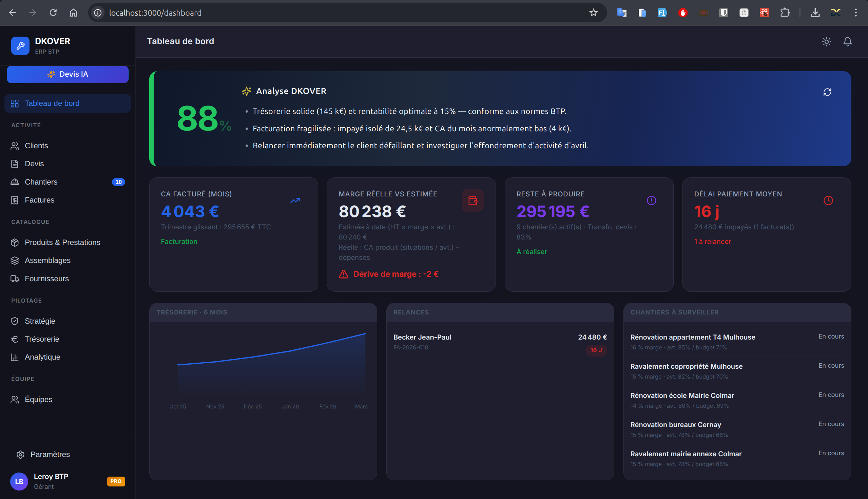Open Fournisseurs from the sidebar
This screenshot has height=499, width=868.
pyautogui.click(x=46, y=278)
